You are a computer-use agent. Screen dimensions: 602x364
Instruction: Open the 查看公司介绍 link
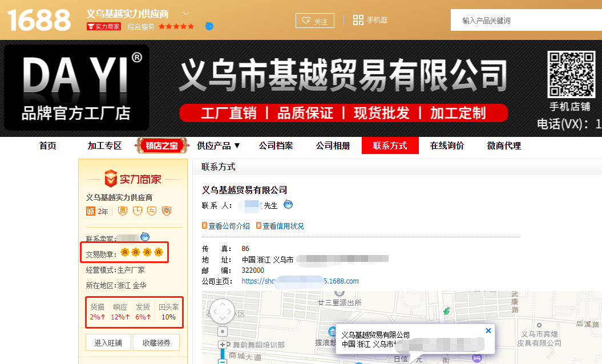pos(229,226)
